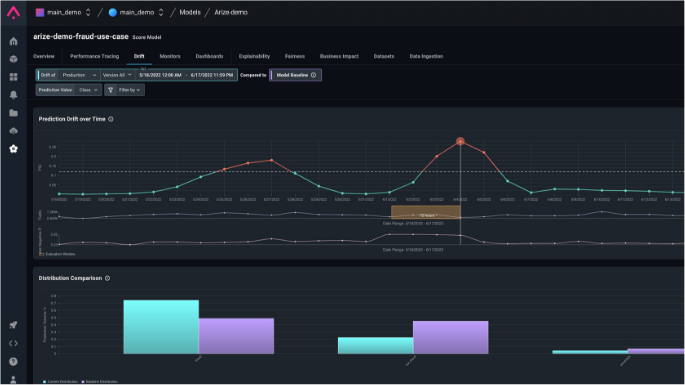Open the code brackets sidebar icon
The image size is (685, 385).
point(14,343)
